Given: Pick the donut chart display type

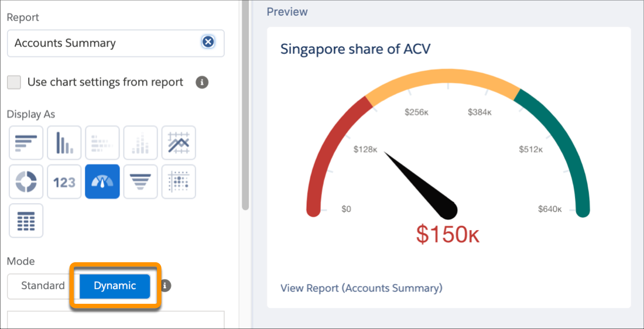Looking at the screenshot, I should coord(26,181).
